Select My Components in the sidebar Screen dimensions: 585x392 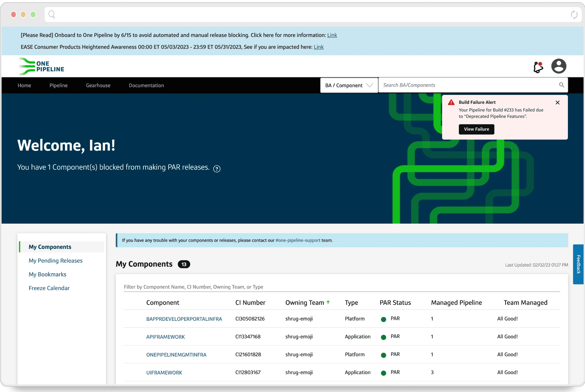[x=61, y=247]
